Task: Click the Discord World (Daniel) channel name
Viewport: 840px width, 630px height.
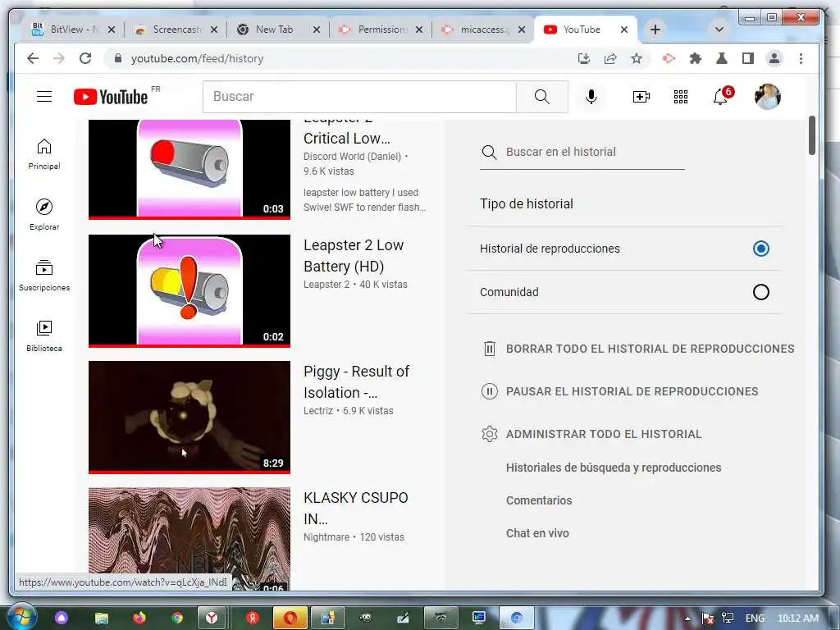Action: pyautogui.click(x=352, y=157)
